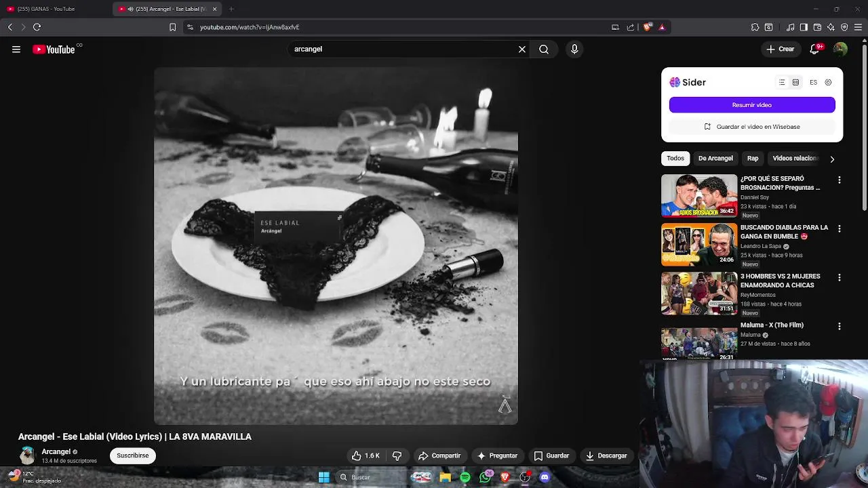
Task: Change Sider language ES selector
Action: [813, 82]
